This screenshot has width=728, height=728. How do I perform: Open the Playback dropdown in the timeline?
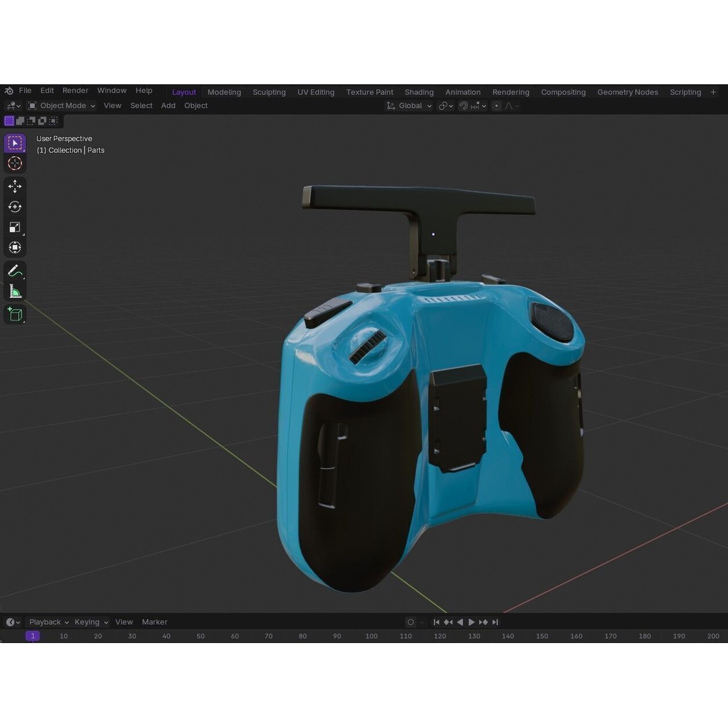click(x=49, y=622)
